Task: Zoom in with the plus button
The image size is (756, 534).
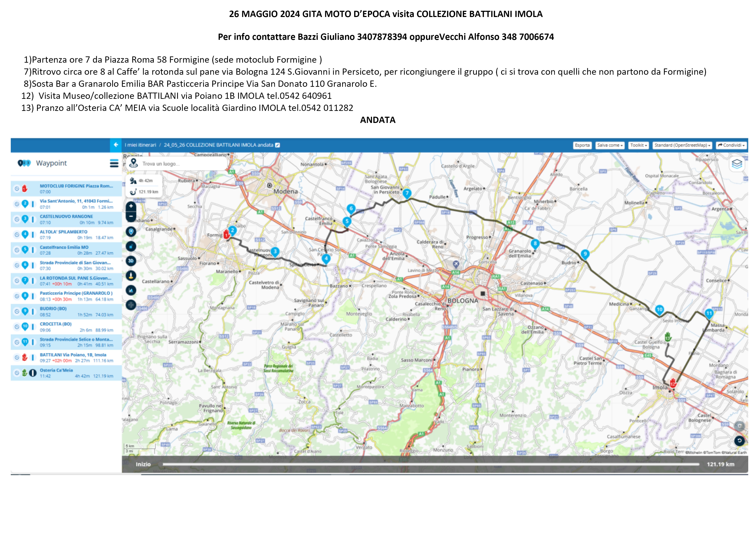Action: [131, 206]
